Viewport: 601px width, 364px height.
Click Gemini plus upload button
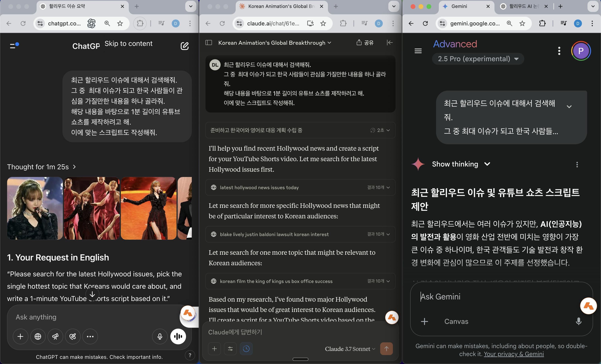(x=424, y=321)
